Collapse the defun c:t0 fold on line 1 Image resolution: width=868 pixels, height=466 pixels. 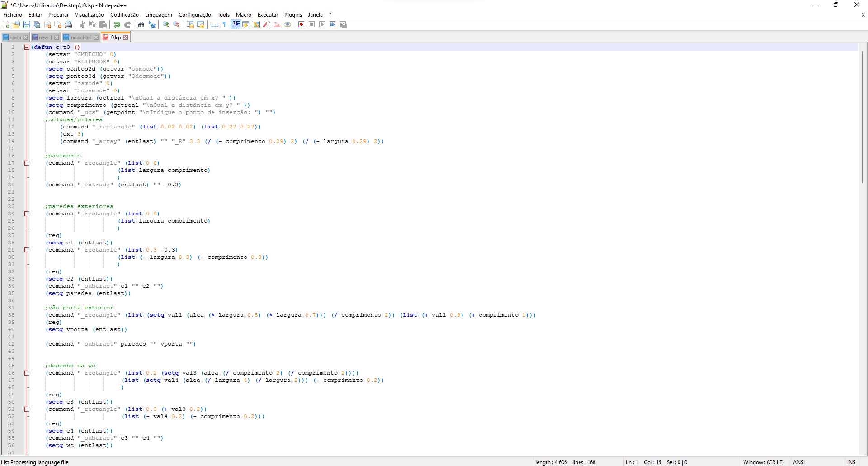tap(27, 47)
